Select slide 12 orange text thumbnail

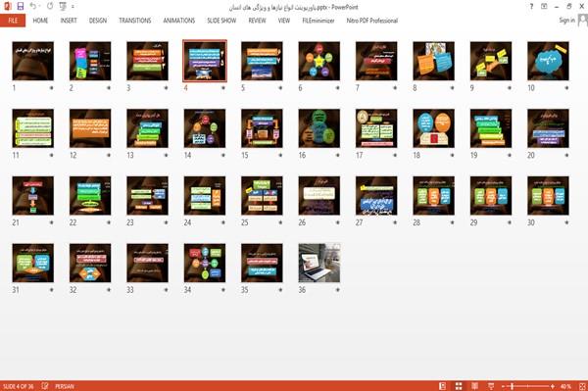[x=90, y=128]
